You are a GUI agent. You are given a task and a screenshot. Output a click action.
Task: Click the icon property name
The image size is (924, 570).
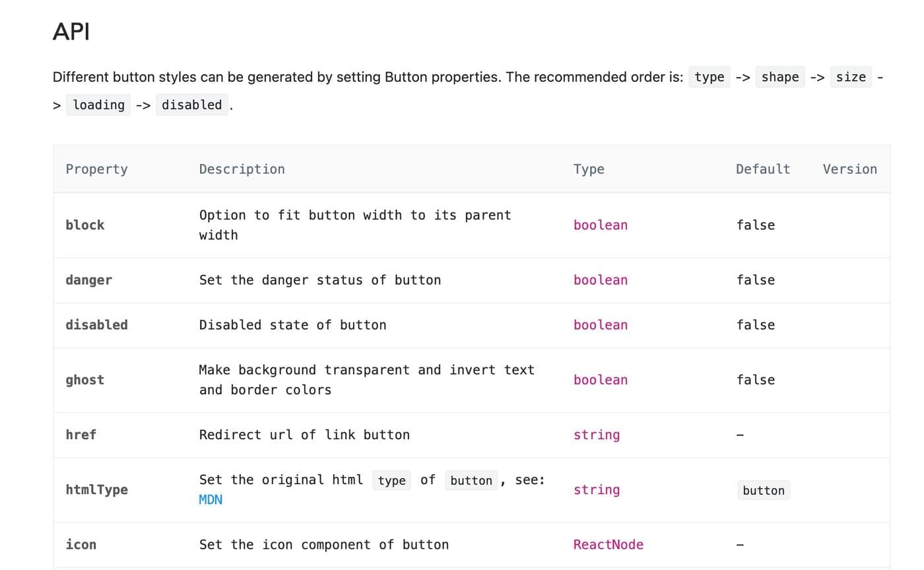point(81,545)
